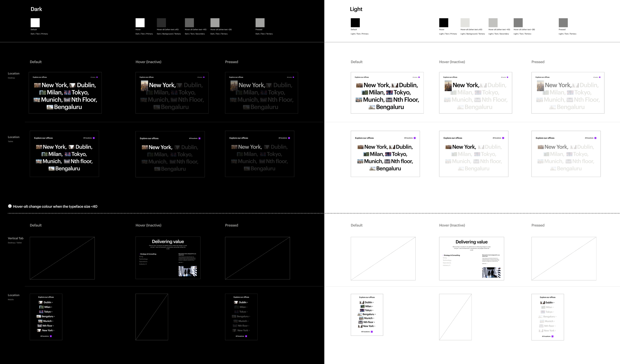Click black Hover swatch under Light heading

click(444, 23)
